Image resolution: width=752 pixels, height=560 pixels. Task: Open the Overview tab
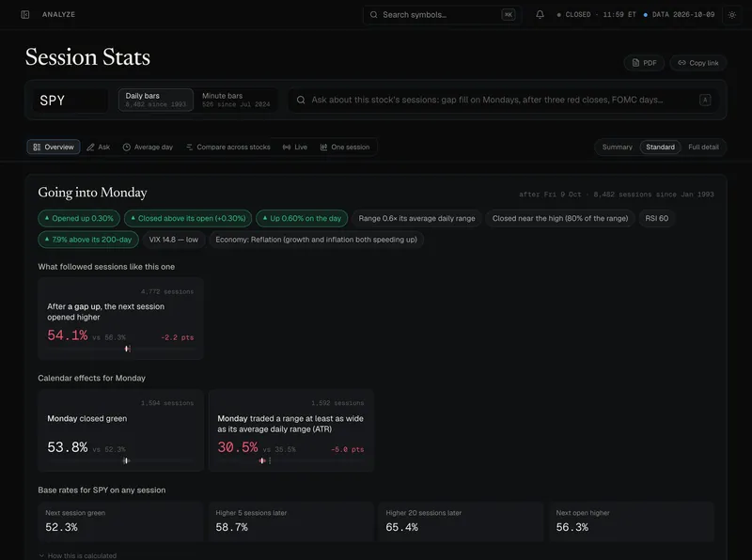[x=54, y=148]
